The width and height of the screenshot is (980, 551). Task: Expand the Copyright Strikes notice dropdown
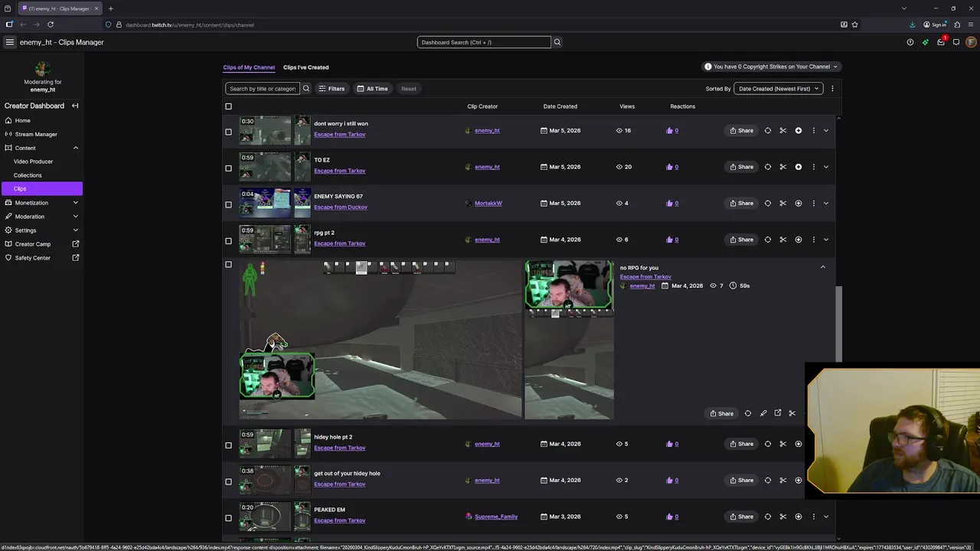click(772, 67)
